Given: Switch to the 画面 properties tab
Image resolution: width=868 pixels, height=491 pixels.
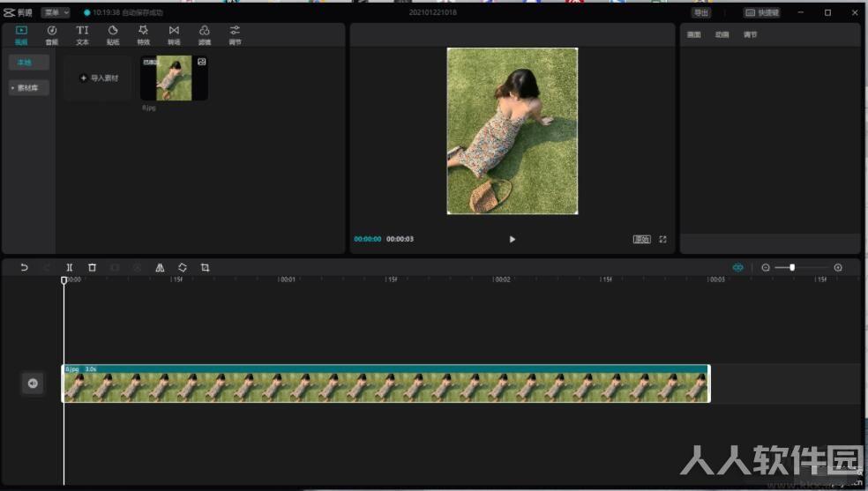Looking at the screenshot, I should pyautogui.click(x=693, y=34).
